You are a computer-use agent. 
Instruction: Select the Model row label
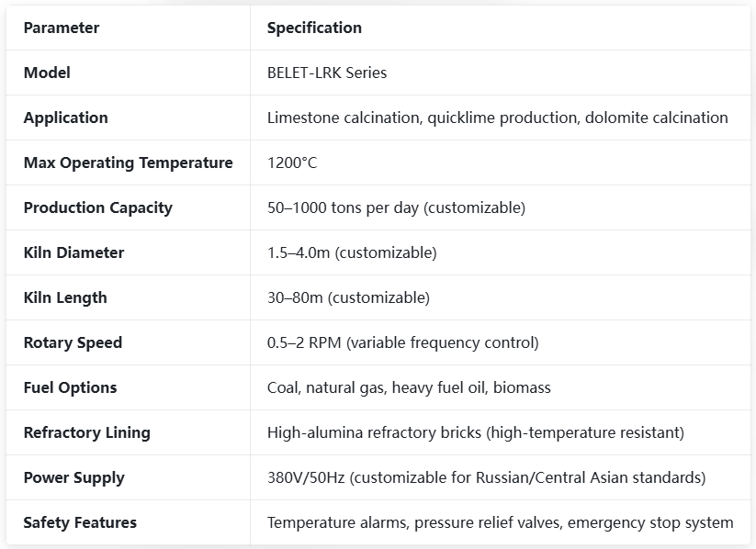point(47,73)
